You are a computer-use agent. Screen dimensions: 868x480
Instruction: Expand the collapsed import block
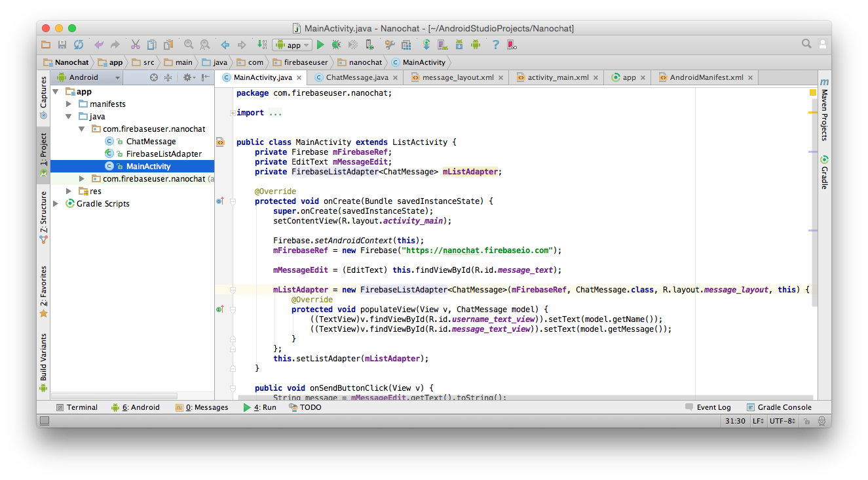[x=233, y=113]
